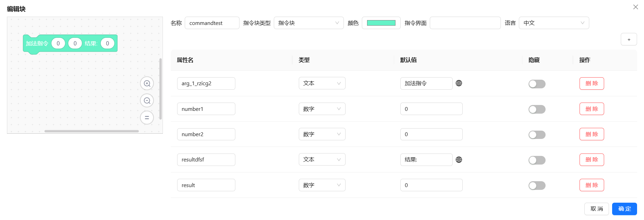The image size is (644, 220).
Task: Toggle hidden switch for number2 row
Action: [537, 134]
